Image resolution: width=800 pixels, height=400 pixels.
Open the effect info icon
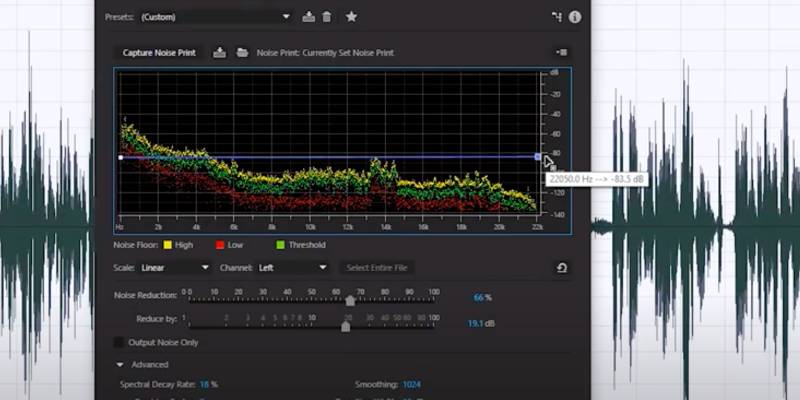pos(575,17)
